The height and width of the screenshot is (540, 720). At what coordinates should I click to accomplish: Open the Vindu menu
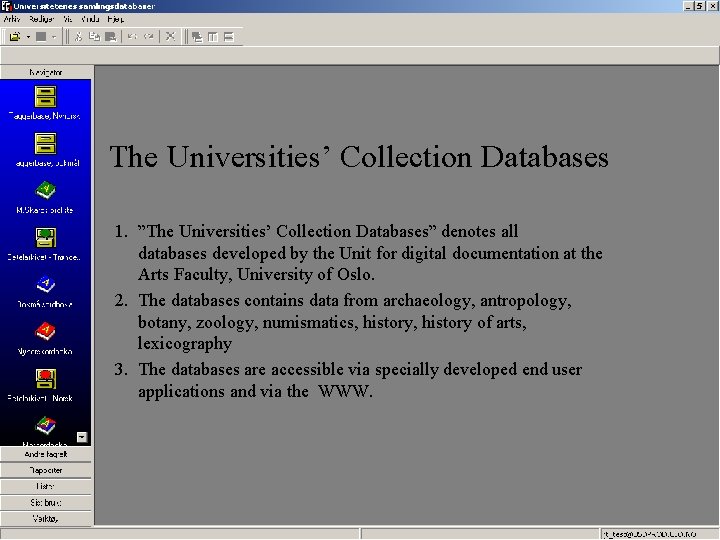pos(90,19)
